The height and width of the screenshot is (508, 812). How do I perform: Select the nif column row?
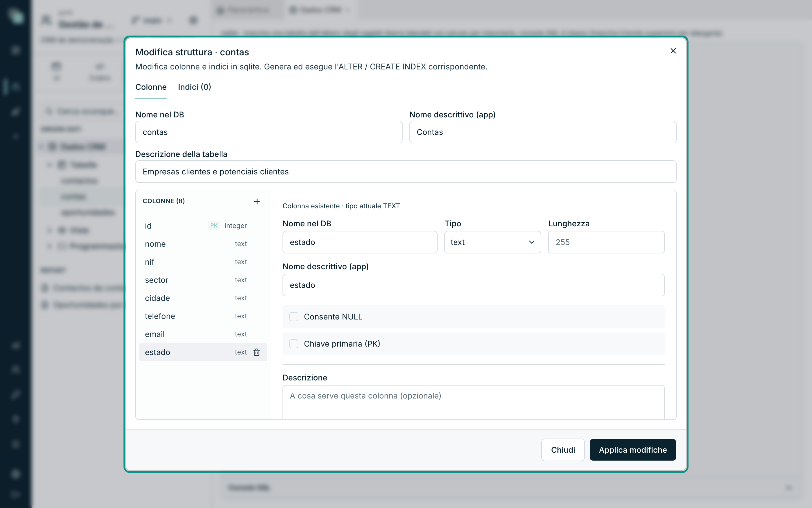203,262
